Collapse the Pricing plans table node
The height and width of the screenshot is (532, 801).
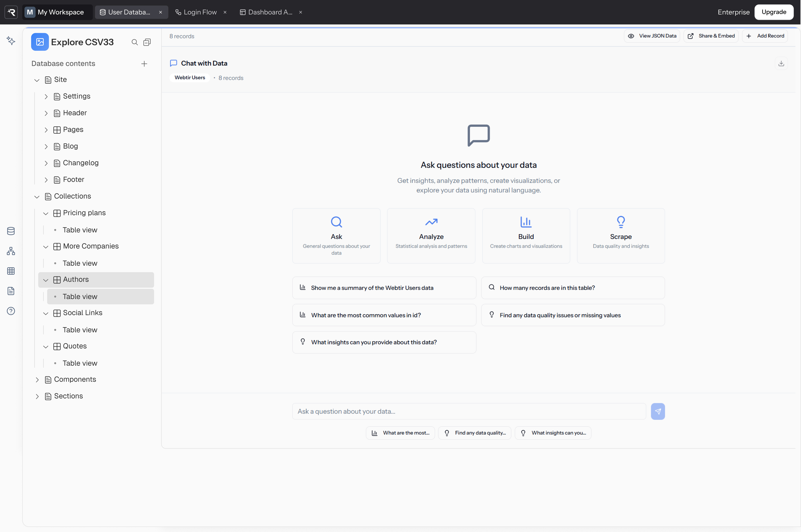click(x=46, y=213)
